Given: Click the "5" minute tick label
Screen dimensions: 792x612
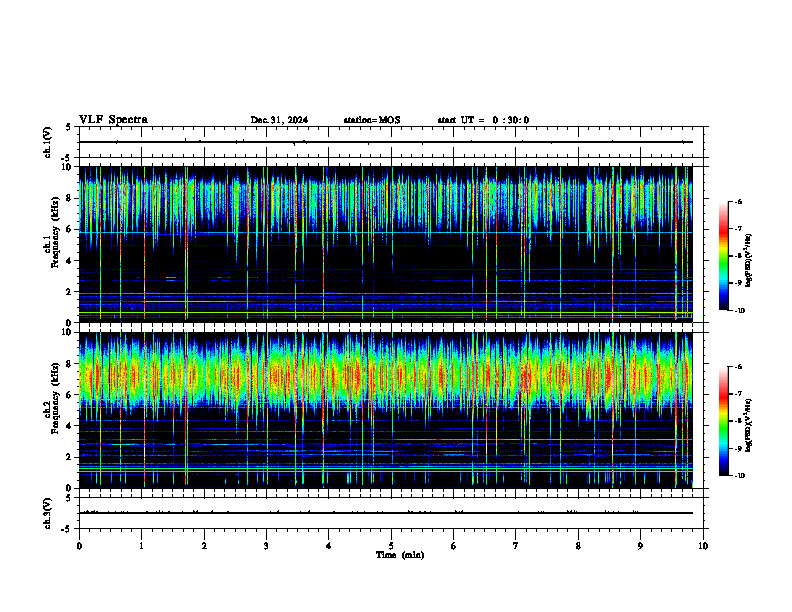Looking at the screenshot, I should click(x=391, y=546).
